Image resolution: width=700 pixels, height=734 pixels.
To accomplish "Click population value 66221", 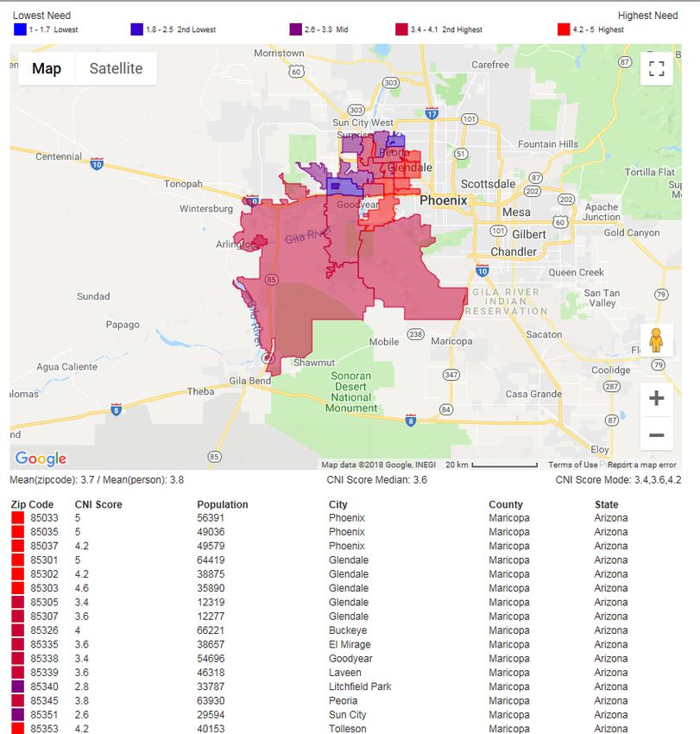I will pos(211,630).
